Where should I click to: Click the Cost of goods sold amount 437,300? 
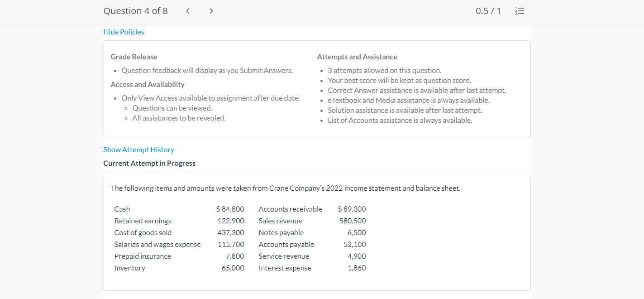231,232
